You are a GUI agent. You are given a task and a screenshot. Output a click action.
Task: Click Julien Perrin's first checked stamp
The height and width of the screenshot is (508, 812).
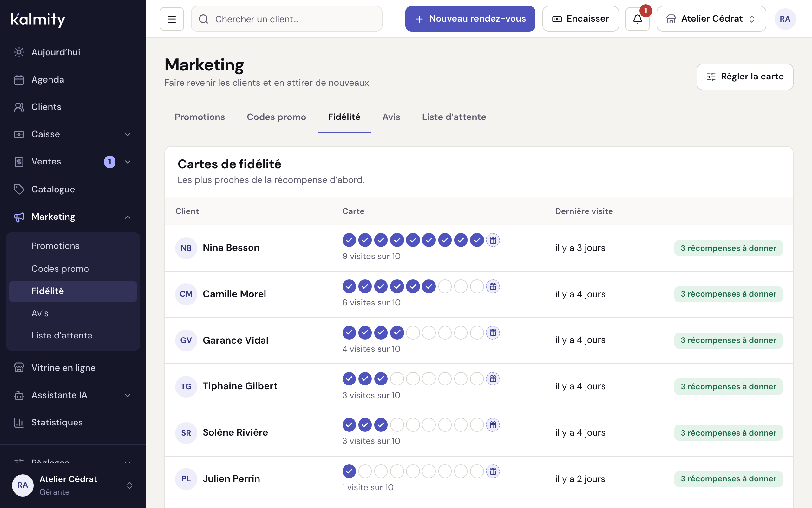pyautogui.click(x=349, y=471)
